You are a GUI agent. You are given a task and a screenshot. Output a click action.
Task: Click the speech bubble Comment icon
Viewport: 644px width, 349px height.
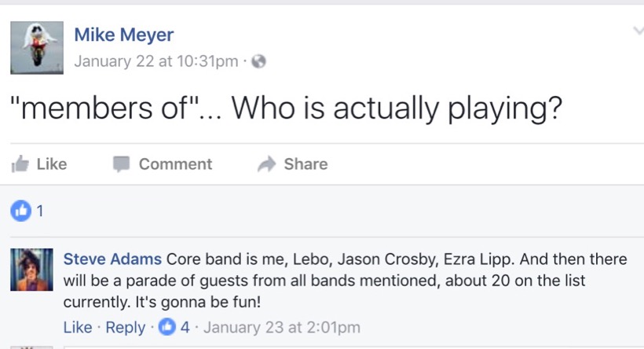pyautogui.click(x=121, y=163)
